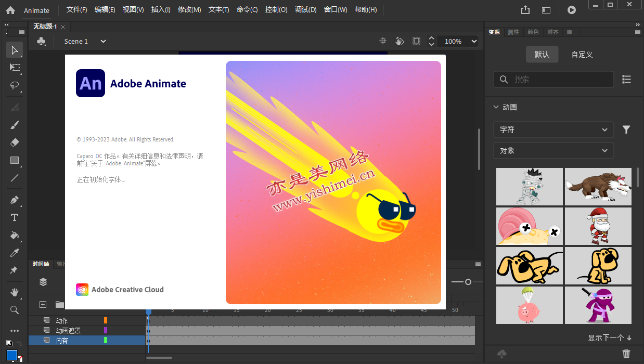This screenshot has width=644, height=364.
Task: Click the cloud upload icon in assets panel
Action: tap(502, 354)
